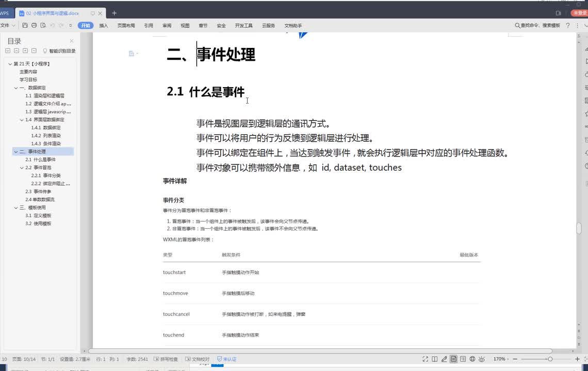Viewport: 588px width, 371px height.
Task: Open the 170% zoom level dropdown
Action: pos(501,359)
